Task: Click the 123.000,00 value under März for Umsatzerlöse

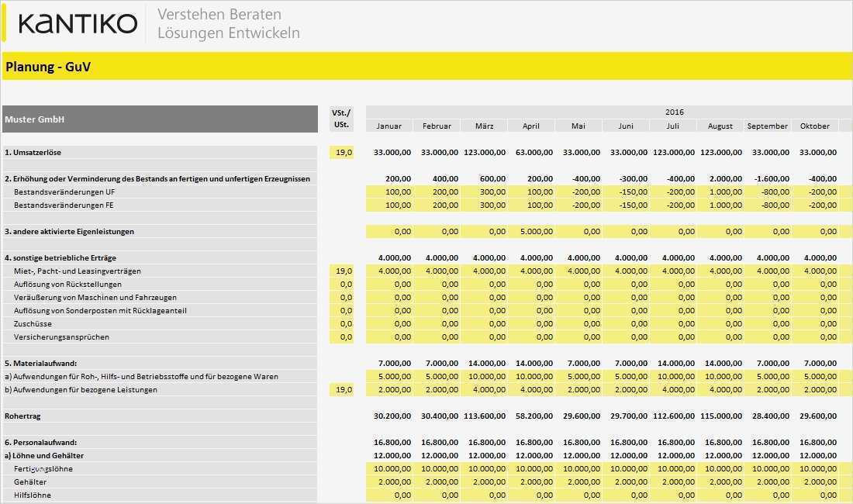Action: pyautogui.click(x=485, y=152)
